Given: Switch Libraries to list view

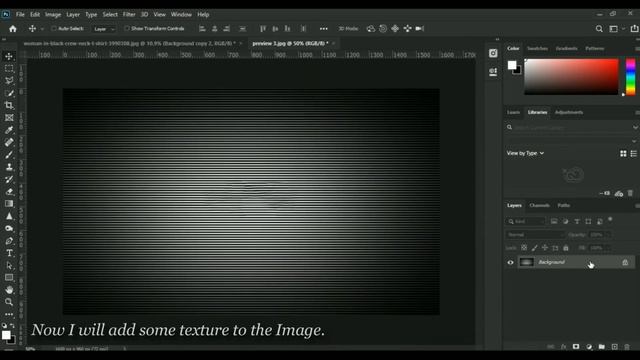Looking at the screenshot, I should click(x=634, y=153).
